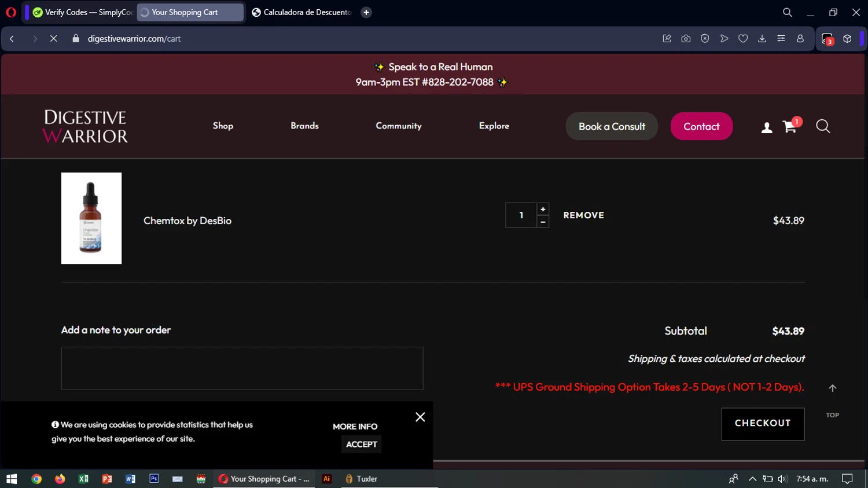
Task: Launch Firefox from the taskbar
Action: [60, 479]
